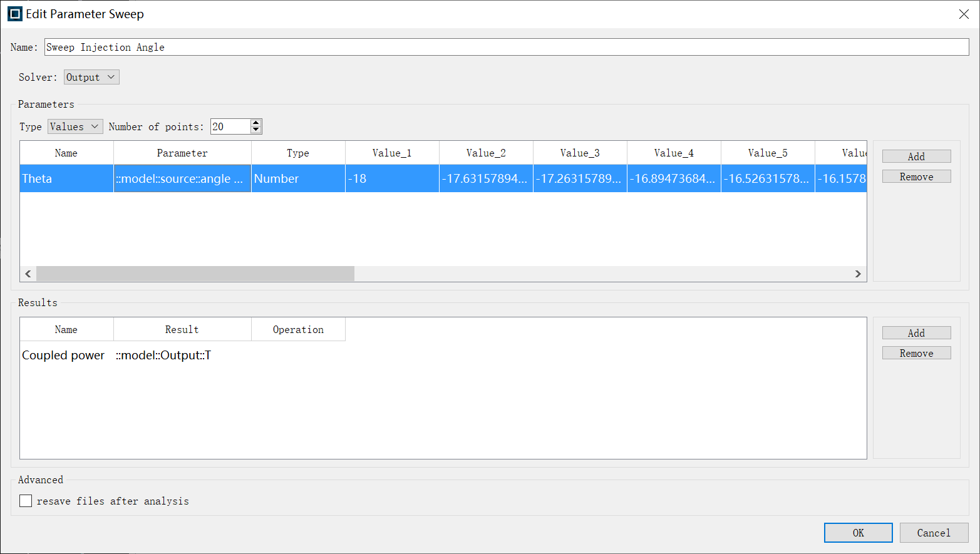Viewport: 980px width, 554px height.
Task: Click Add button in Results section
Action: click(916, 333)
